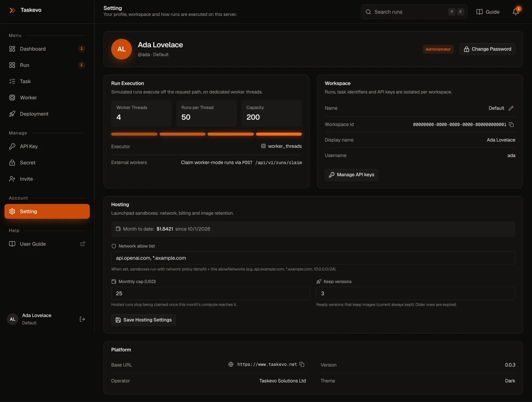
Task: Click the Network allow list input
Action: click(313, 258)
